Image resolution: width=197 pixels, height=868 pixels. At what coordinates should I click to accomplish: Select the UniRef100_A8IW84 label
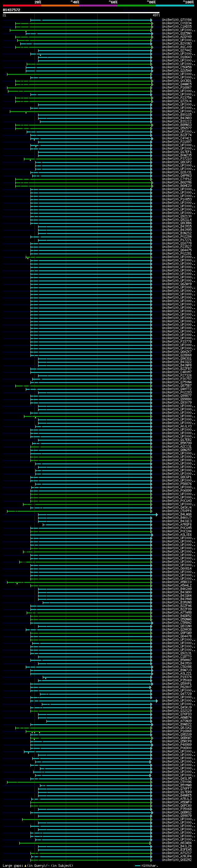(177, 843)
